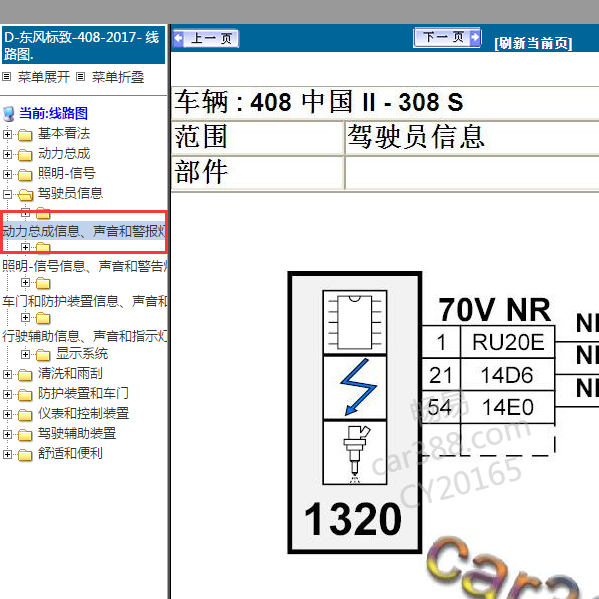
Task: Click the RU20E wire cell
Action: [x=508, y=342]
